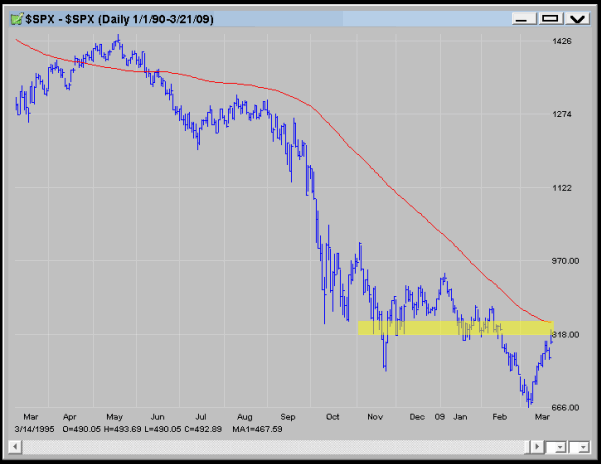Click the 1426 price axis label

pos(562,41)
